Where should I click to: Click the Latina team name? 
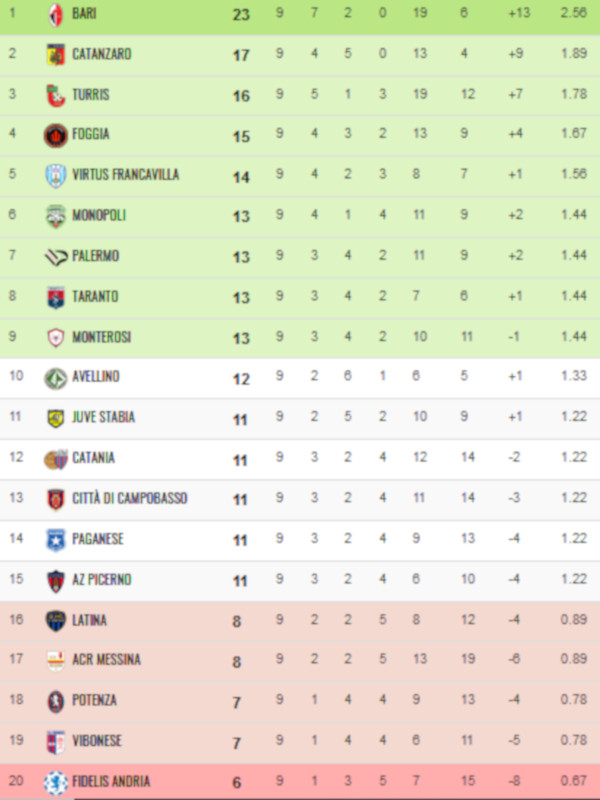[x=89, y=620]
